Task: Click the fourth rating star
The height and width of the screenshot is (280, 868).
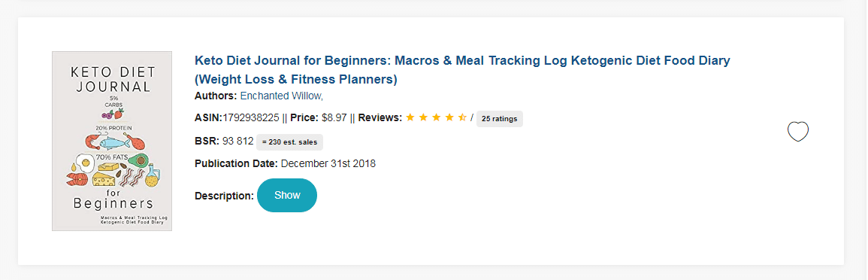Action: (x=449, y=117)
